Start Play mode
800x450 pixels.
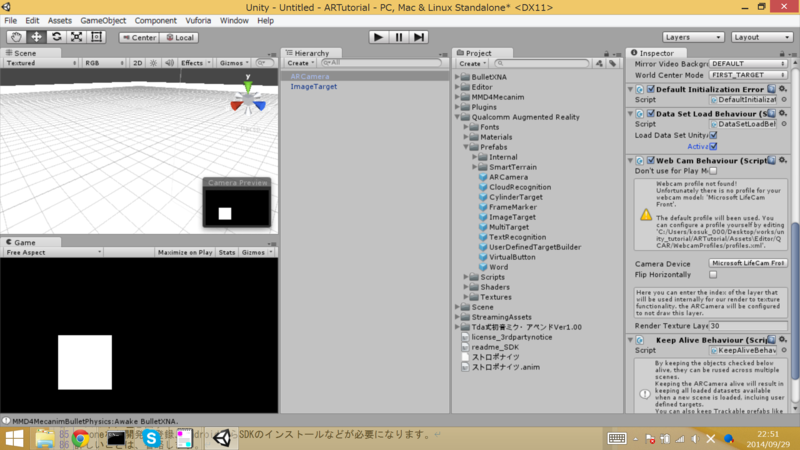pyautogui.click(x=378, y=37)
